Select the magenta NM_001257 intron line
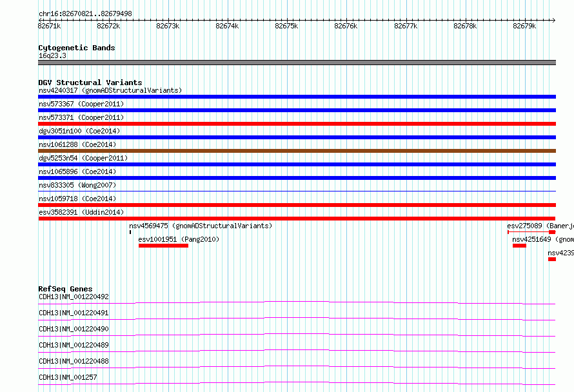 [297, 383]
